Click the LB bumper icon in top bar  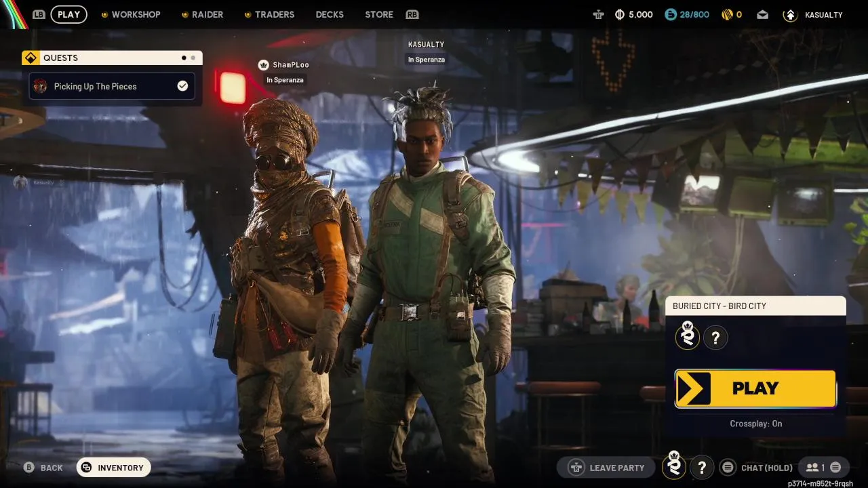[x=39, y=14]
